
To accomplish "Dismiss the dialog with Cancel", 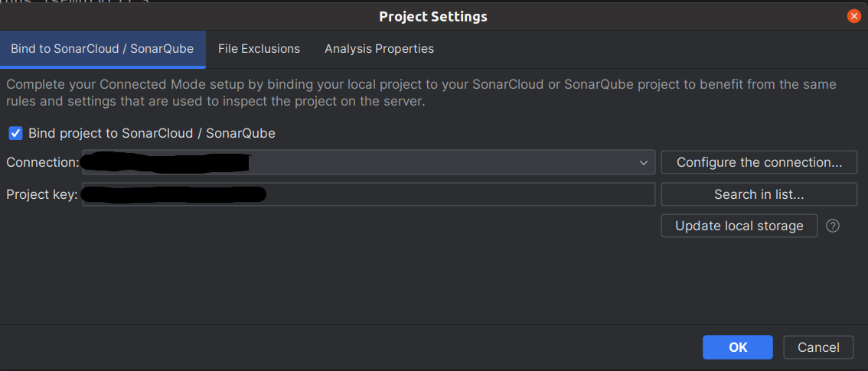I will pyautogui.click(x=818, y=347).
